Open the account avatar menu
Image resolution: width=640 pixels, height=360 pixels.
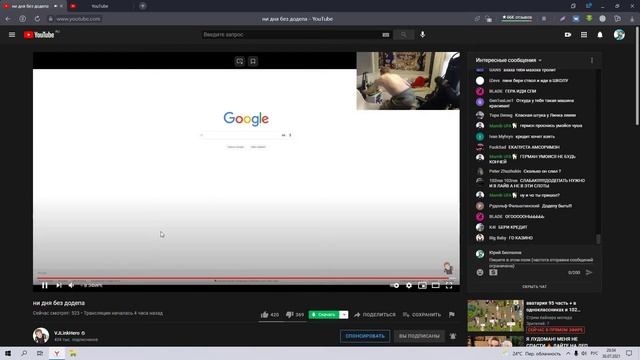619,35
